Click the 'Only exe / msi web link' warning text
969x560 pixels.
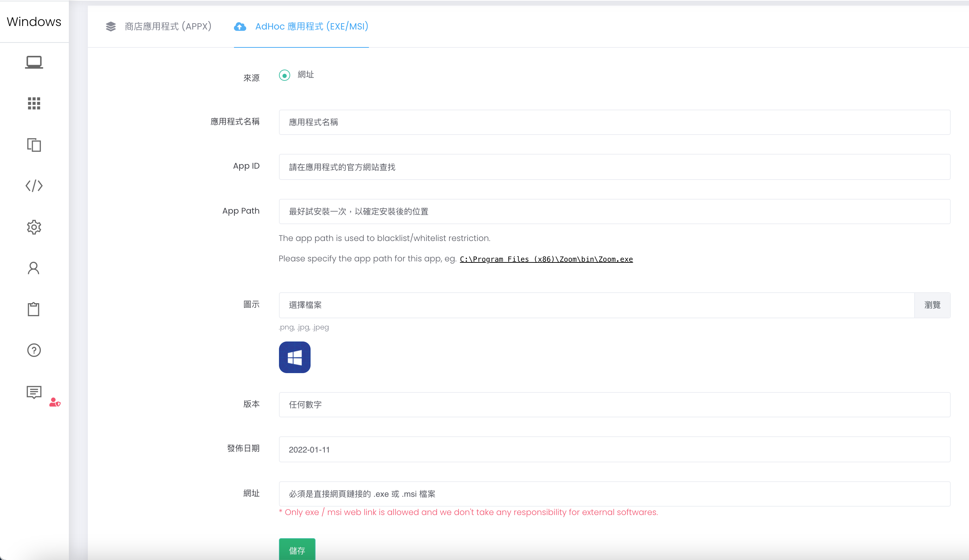468,512
